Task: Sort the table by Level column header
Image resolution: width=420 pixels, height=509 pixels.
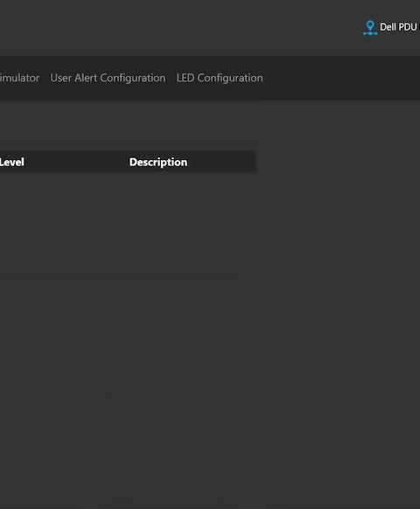Action: click(12, 162)
